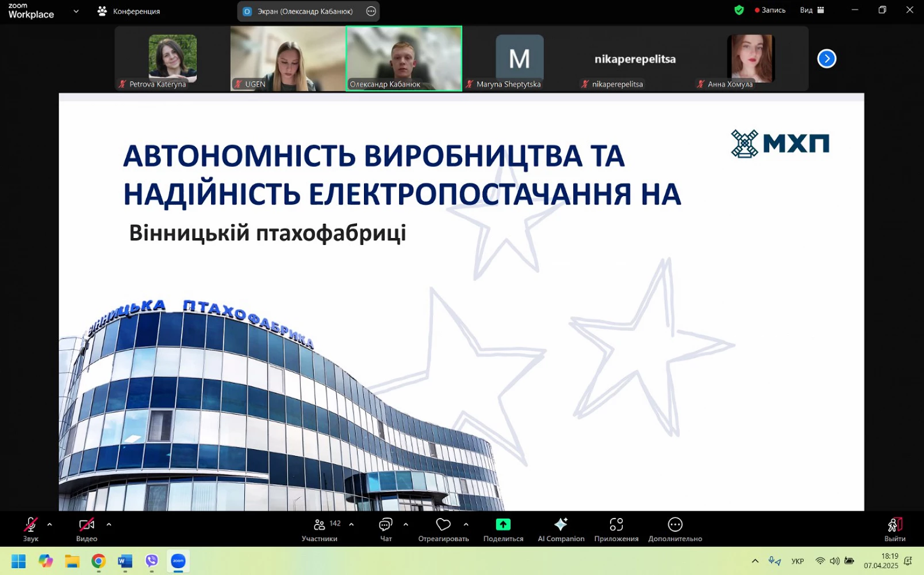Open volume control speaker tray icon
The width and height of the screenshot is (924, 575).
click(835, 561)
